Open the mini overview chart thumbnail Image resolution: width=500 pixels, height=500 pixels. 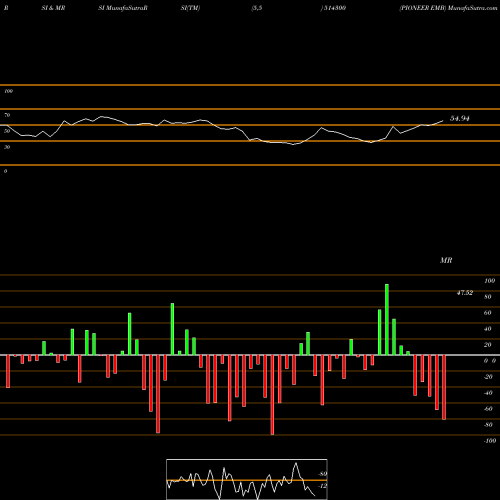[x=247, y=479]
